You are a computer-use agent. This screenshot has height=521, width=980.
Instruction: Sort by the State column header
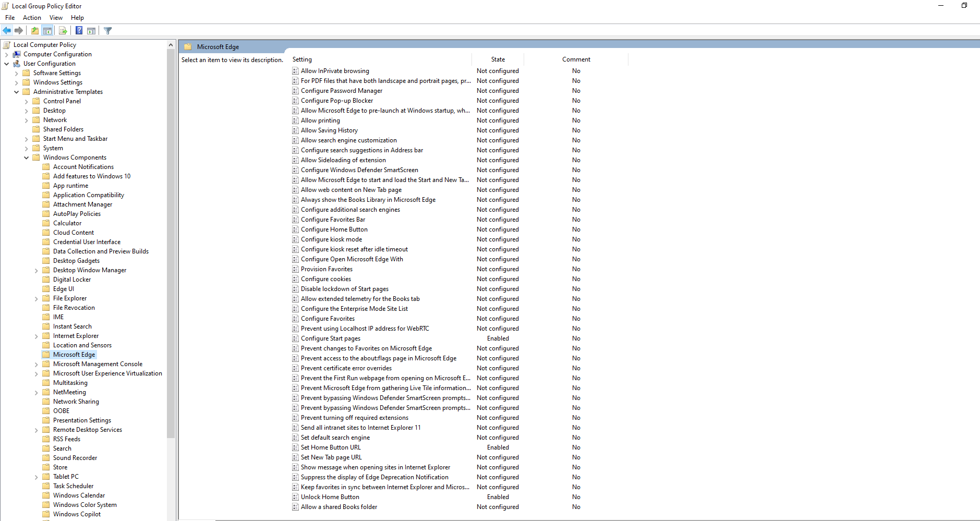pos(498,59)
